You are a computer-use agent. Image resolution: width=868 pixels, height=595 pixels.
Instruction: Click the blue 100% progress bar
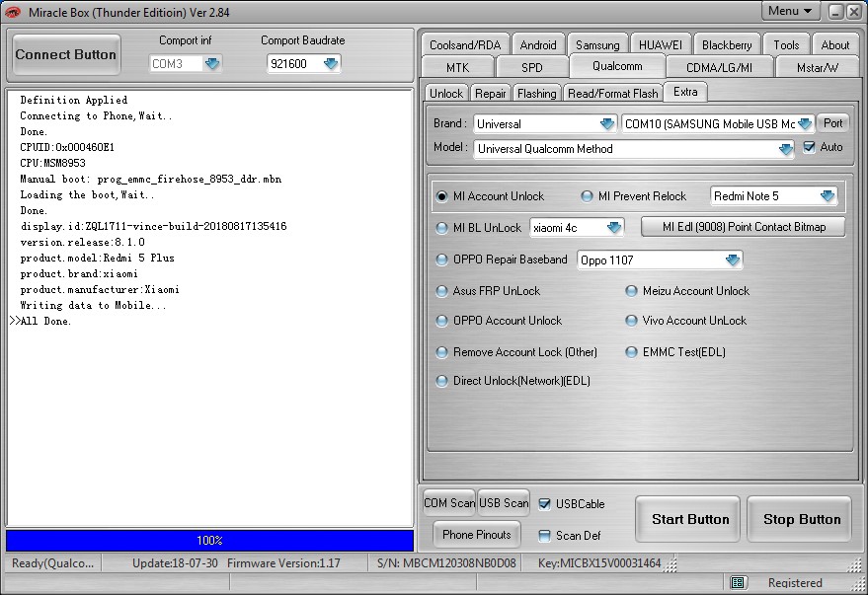(209, 541)
